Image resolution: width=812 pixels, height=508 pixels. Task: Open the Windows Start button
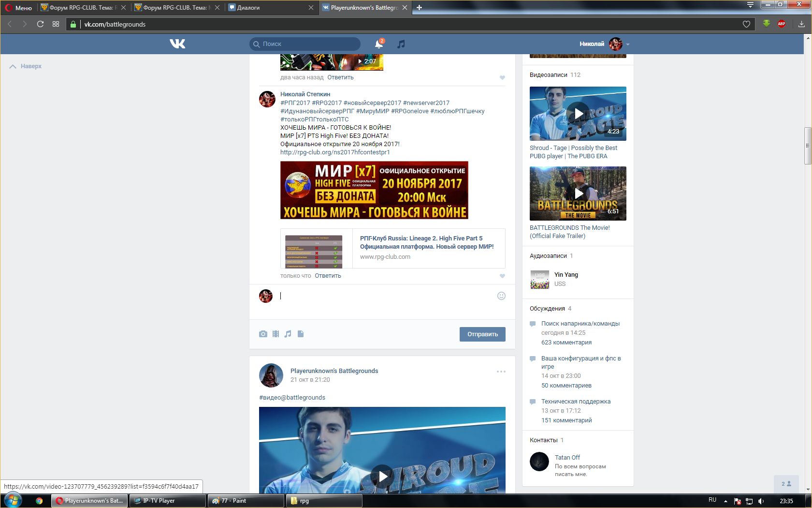(x=13, y=501)
